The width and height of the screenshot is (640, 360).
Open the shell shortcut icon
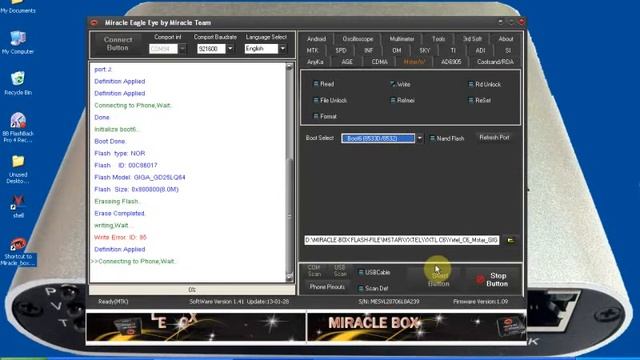click(x=18, y=207)
